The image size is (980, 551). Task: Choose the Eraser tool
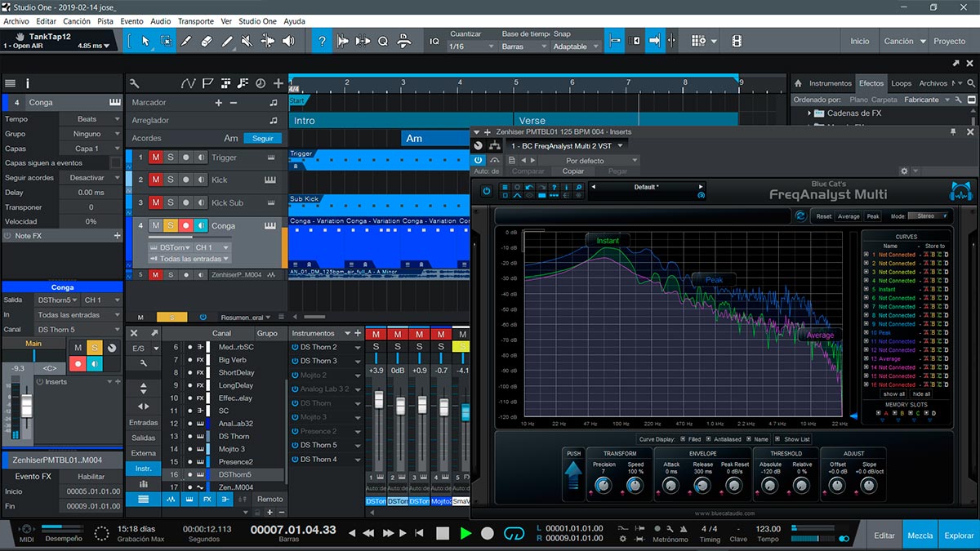[207, 40]
